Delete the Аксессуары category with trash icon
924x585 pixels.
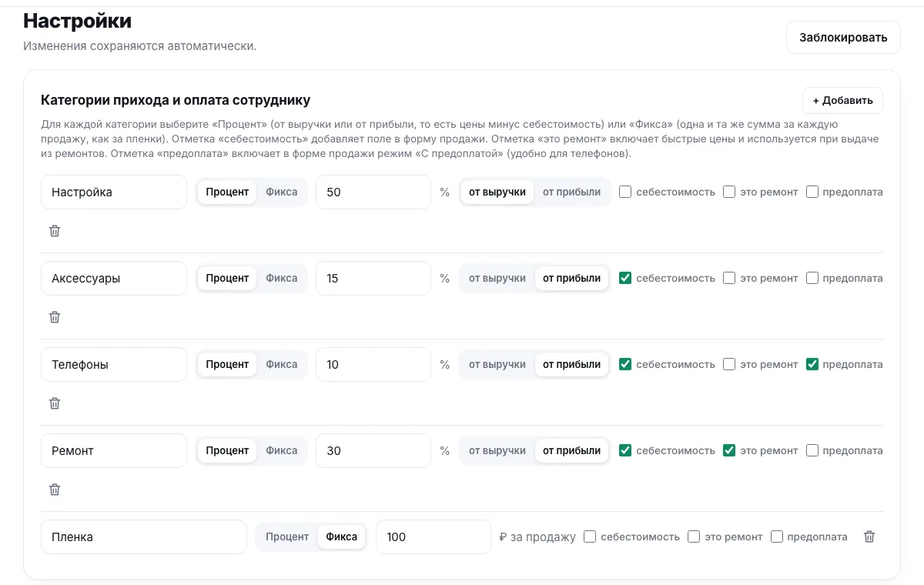pos(55,317)
